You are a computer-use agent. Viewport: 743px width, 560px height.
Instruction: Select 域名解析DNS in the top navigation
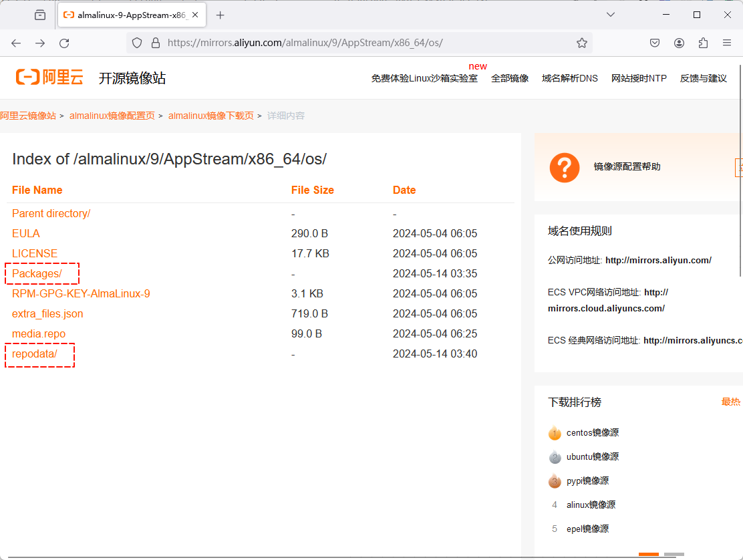point(569,78)
